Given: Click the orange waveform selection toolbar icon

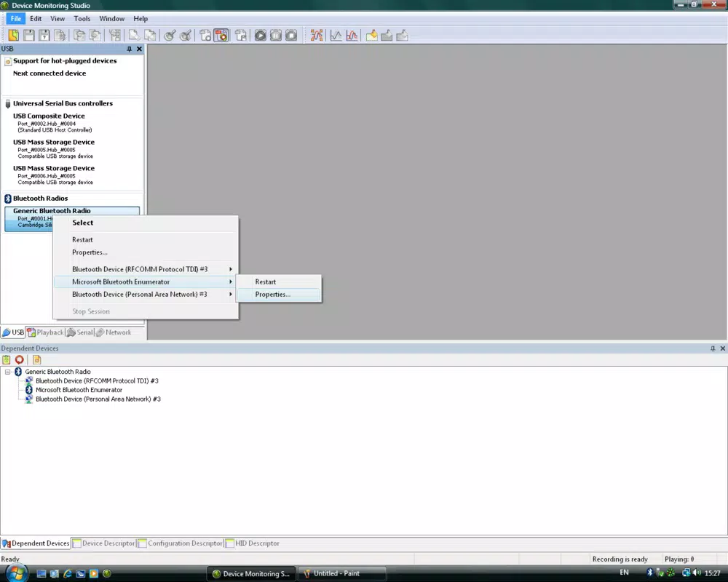Looking at the screenshot, I should pos(317,35).
